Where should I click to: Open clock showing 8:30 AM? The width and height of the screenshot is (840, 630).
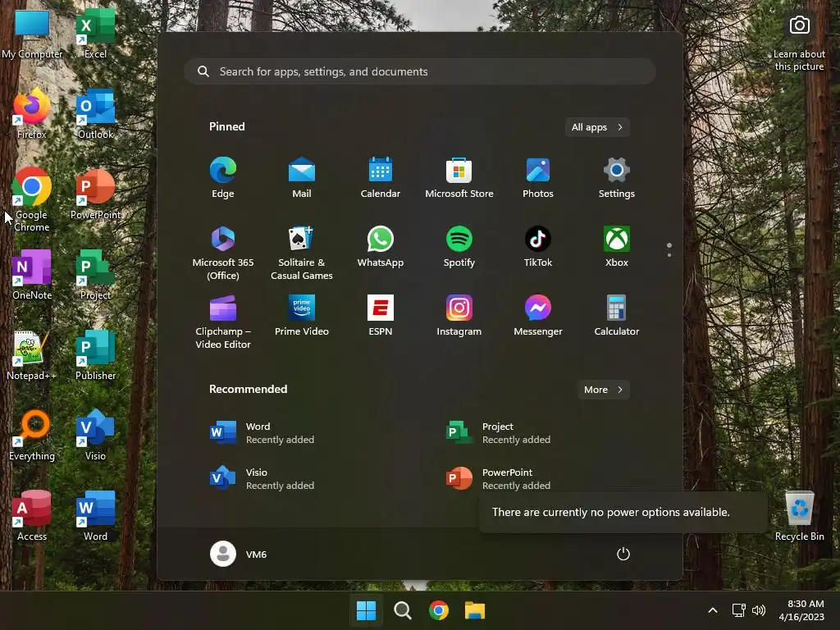[801, 610]
